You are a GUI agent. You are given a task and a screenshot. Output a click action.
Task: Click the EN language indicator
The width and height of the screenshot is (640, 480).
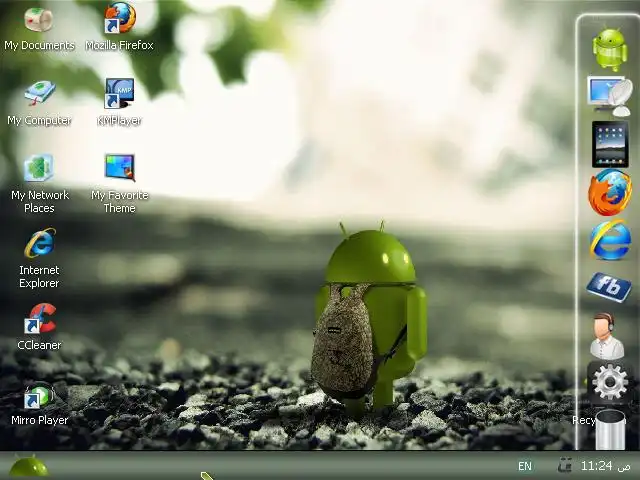tap(525, 466)
